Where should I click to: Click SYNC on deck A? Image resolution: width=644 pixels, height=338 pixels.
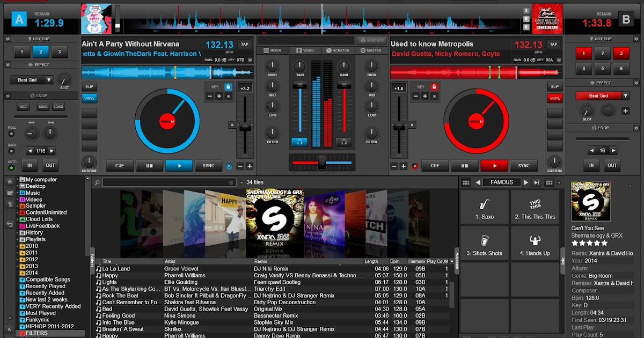[208, 166]
